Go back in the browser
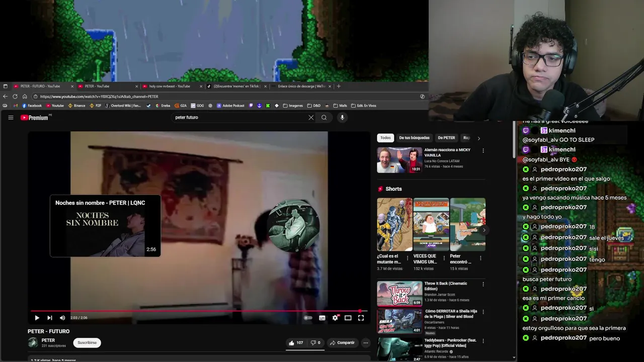The image size is (644, 362). (x=6, y=97)
